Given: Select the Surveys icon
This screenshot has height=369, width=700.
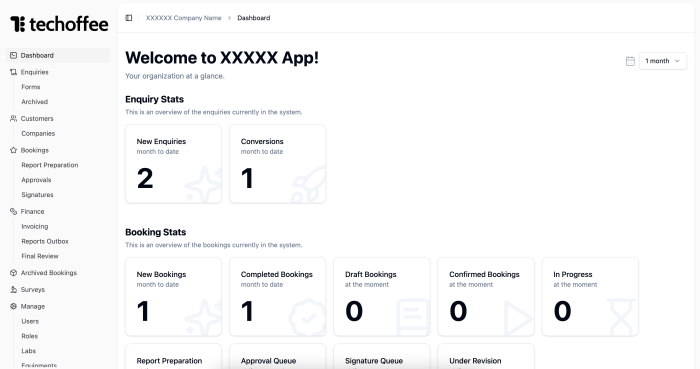Looking at the screenshot, I should click(x=13, y=290).
